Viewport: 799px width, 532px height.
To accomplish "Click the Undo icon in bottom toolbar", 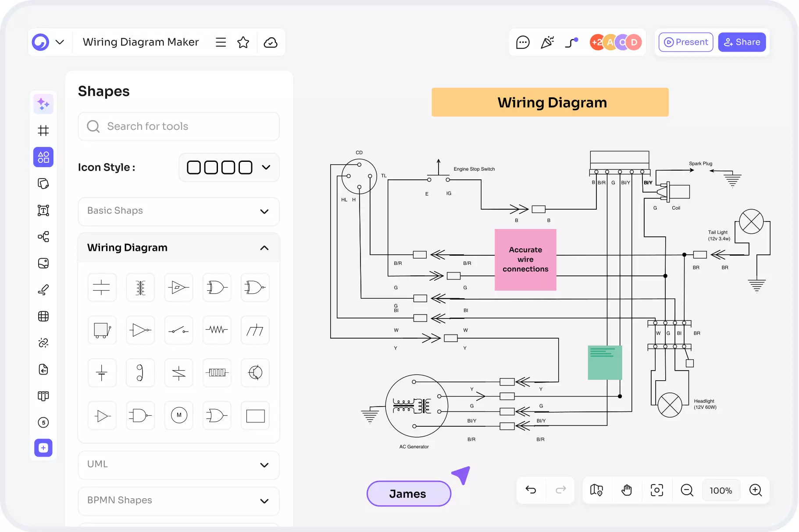I will 531,490.
